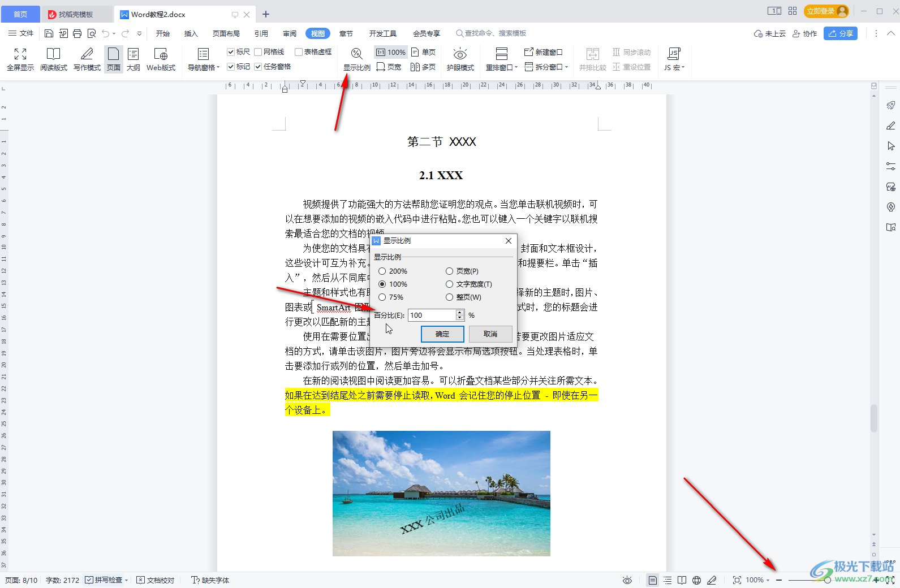
Task: Save document with quick access save icon
Action: pyautogui.click(x=49, y=33)
